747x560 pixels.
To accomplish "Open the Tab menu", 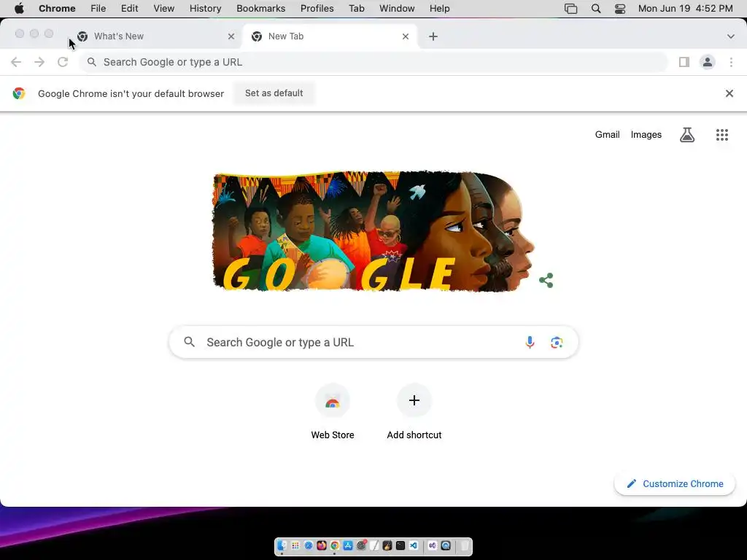I will 356,9.
